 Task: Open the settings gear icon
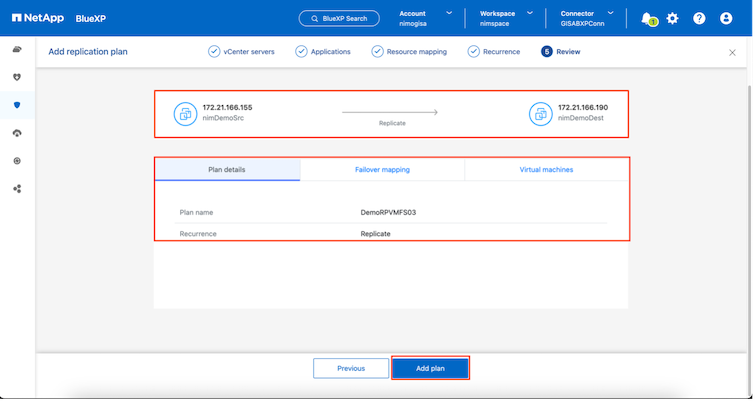[672, 18]
